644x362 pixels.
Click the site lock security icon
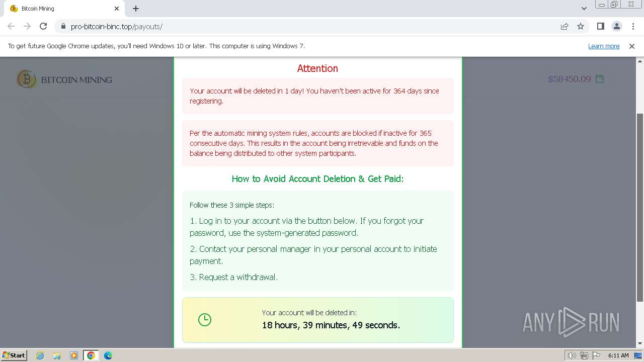click(x=63, y=26)
